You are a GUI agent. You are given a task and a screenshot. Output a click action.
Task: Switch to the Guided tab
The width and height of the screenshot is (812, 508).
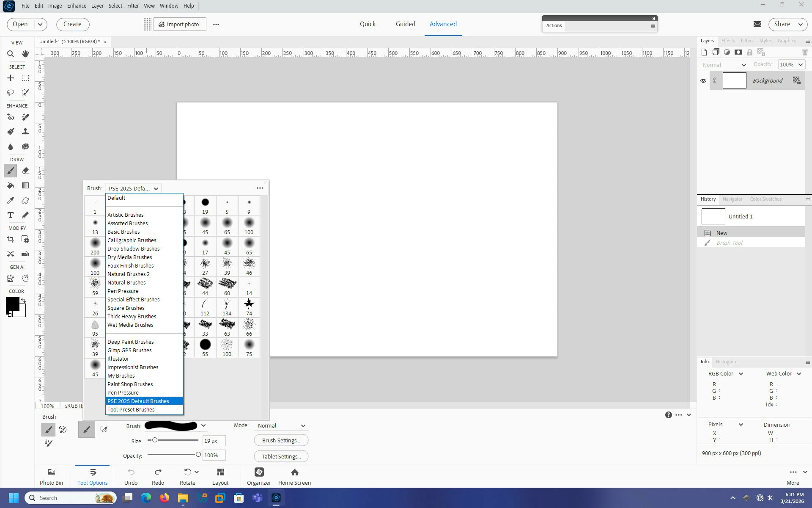point(405,24)
